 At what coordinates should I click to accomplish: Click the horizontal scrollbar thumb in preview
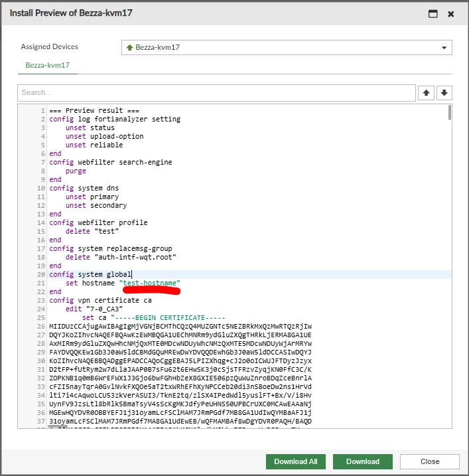click(58, 426)
